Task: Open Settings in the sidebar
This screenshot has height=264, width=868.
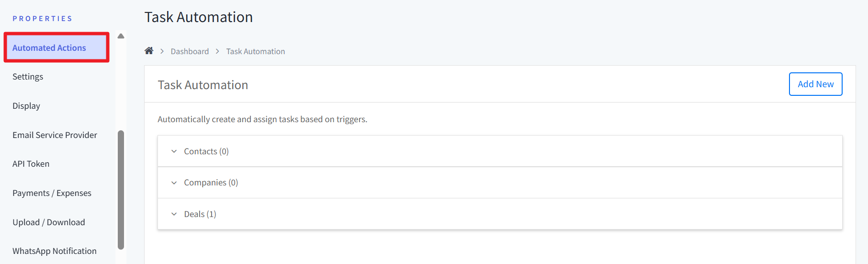Action: 28,77
